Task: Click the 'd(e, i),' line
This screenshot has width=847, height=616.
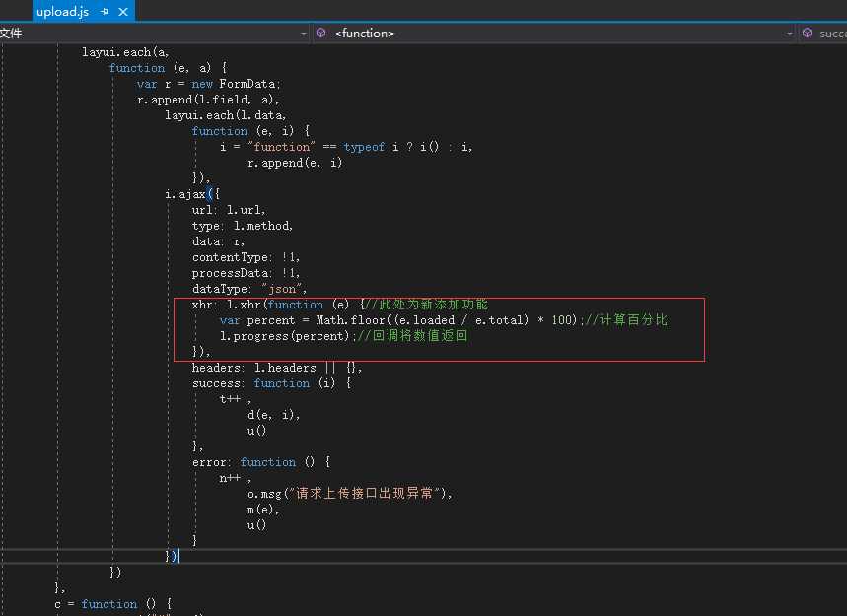Action: [x=273, y=415]
